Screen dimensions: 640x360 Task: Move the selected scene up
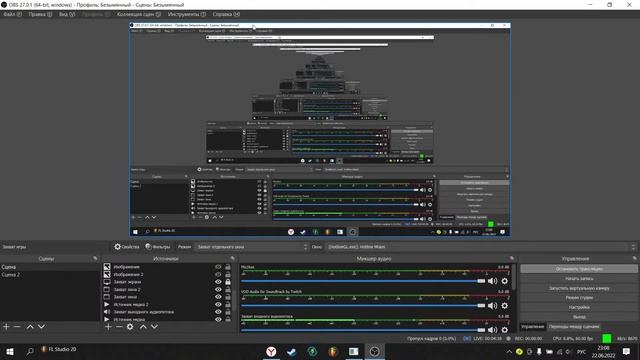coord(30,327)
